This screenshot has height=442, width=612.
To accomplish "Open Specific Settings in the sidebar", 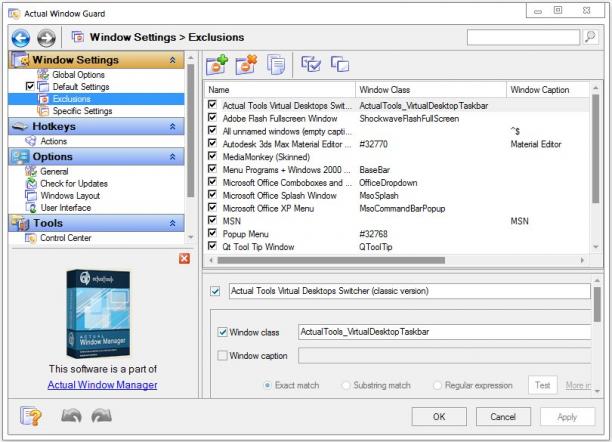I will [82, 111].
